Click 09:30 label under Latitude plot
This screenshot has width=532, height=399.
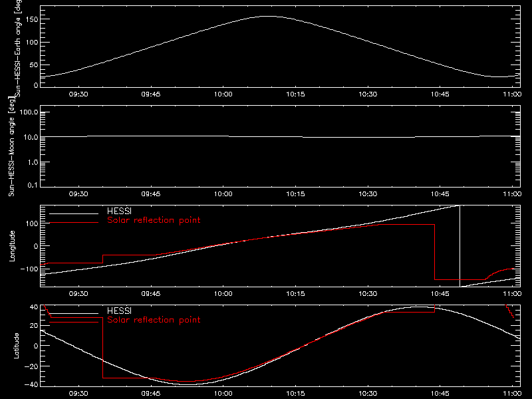[78, 393]
